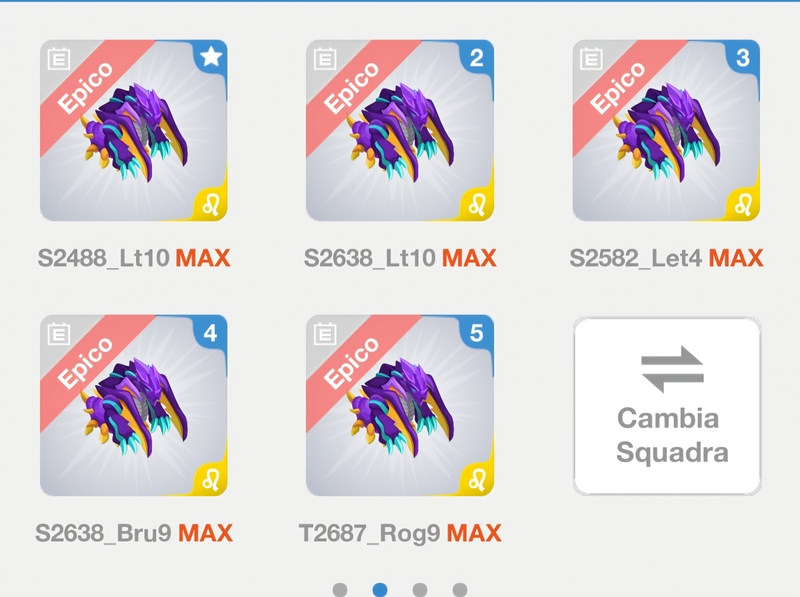Screen dimensions: 800x597
Task: Tap the slot 5 badge on T2687_Rog9
Action: pyautogui.click(x=477, y=333)
